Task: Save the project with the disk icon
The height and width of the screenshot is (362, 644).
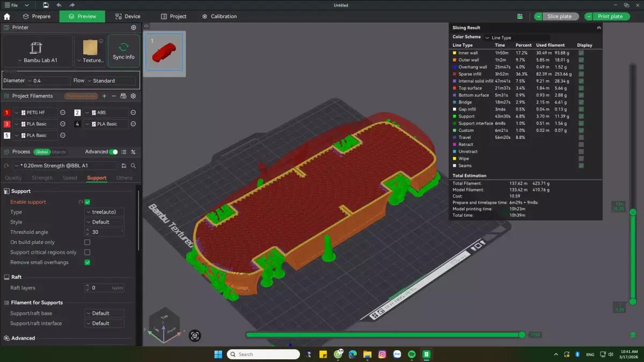Action: [46, 5]
